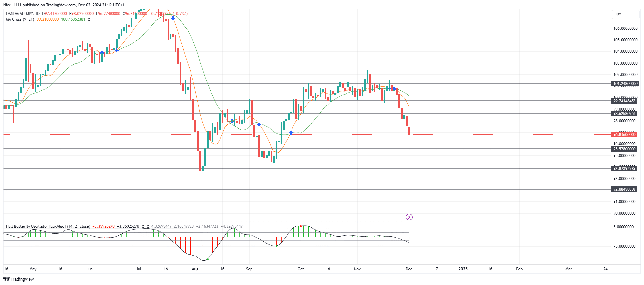The image size is (644, 285).
Task: Click the Jul label on the time axis
Action: click(x=139, y=269)
